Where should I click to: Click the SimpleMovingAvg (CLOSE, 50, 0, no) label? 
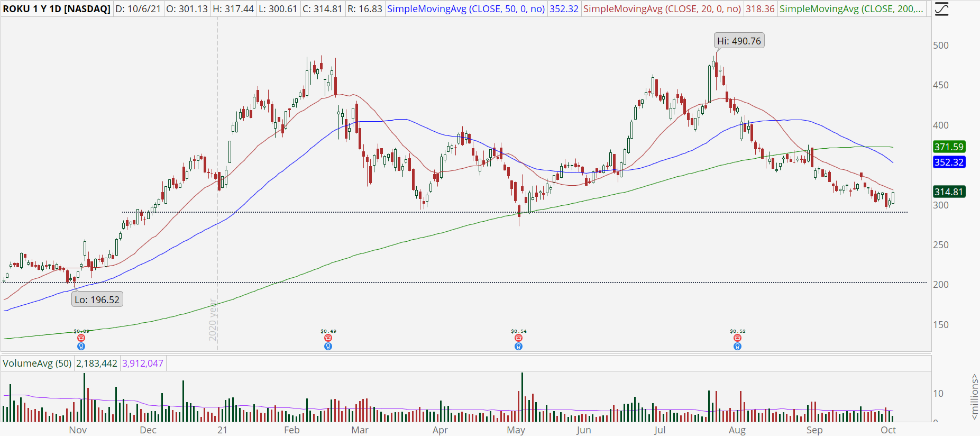coord(466,9)
